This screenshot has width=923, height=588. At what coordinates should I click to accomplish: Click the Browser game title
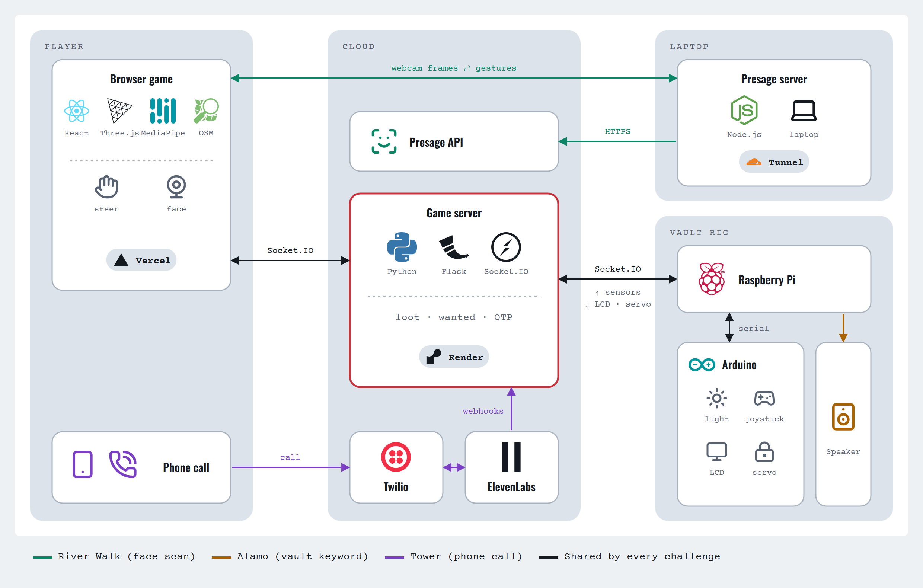[141, 79]
